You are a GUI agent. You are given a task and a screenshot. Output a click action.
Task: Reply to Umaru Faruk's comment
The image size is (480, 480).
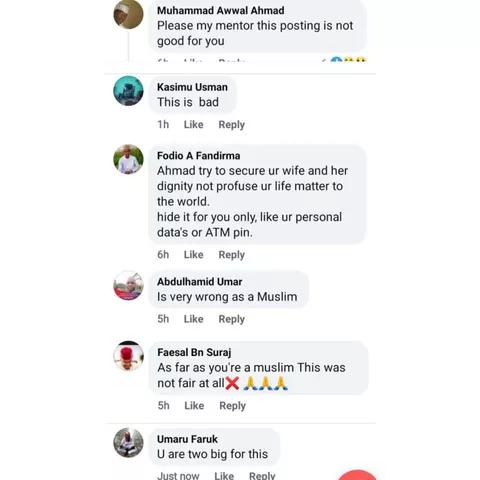point(262,475)
